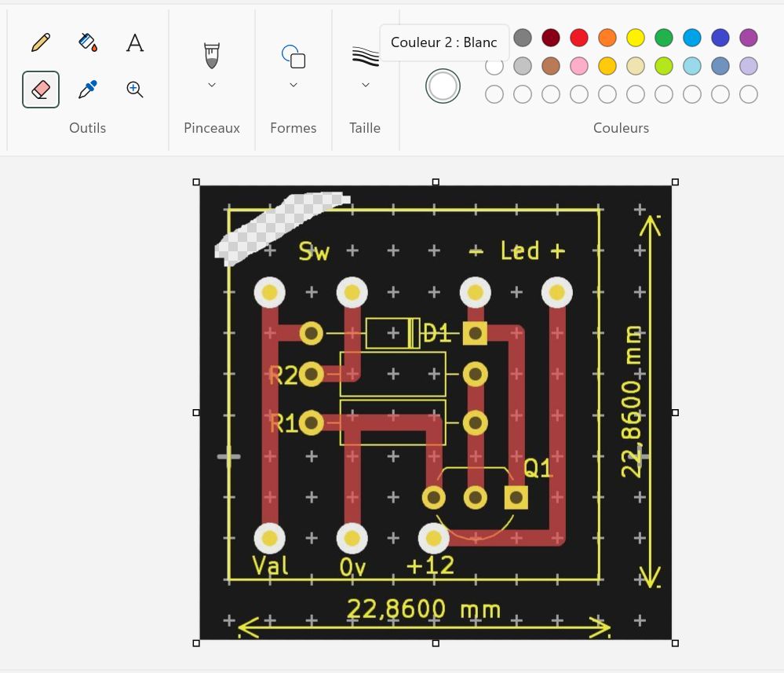Click the '+12' pad label
Viewport: 784px width, 673px height.
(x=431, y=566)
